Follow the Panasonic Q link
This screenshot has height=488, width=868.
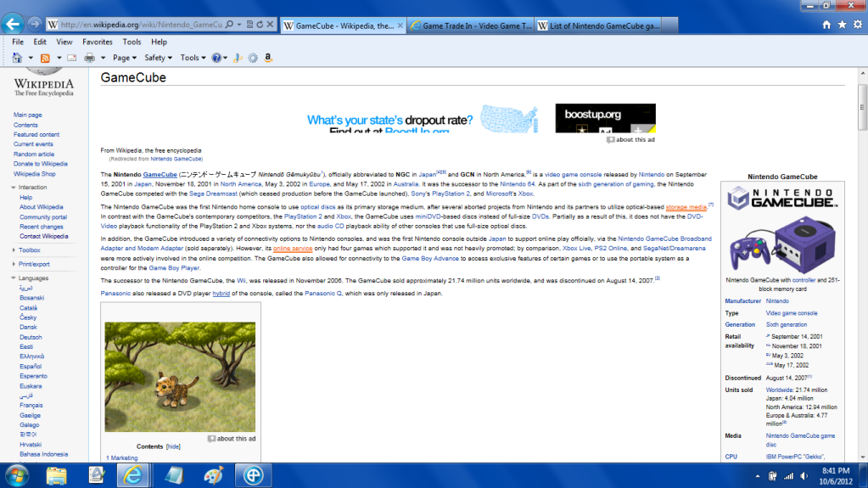click(323, 294)
